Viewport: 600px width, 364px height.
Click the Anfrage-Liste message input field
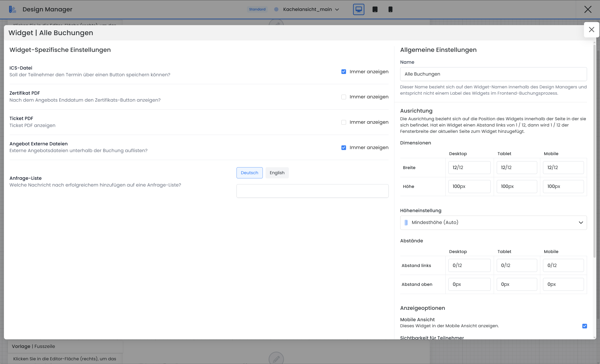click(312, 191)
